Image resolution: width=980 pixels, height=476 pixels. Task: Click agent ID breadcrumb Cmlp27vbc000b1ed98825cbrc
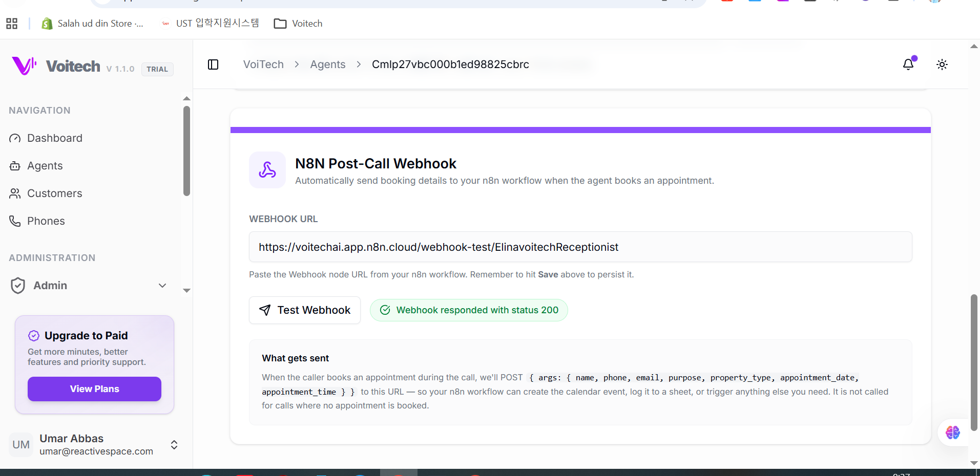450,64
